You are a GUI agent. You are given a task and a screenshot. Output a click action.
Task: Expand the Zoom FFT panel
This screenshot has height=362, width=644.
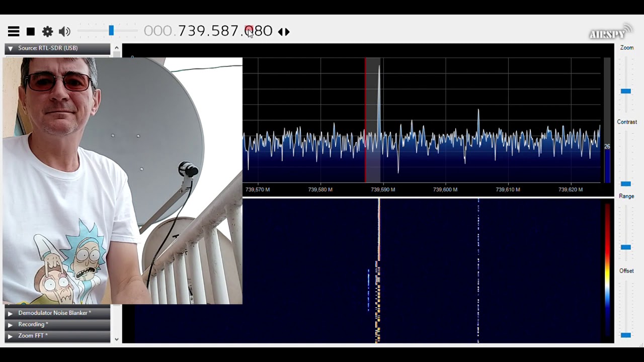(x=57, y=336)
